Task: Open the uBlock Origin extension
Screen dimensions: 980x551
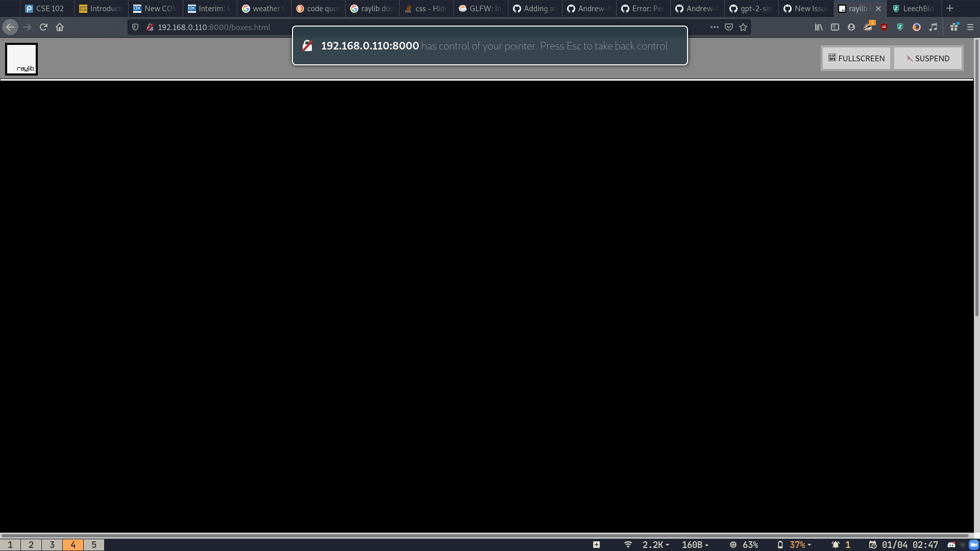Action: pos(884,27)
